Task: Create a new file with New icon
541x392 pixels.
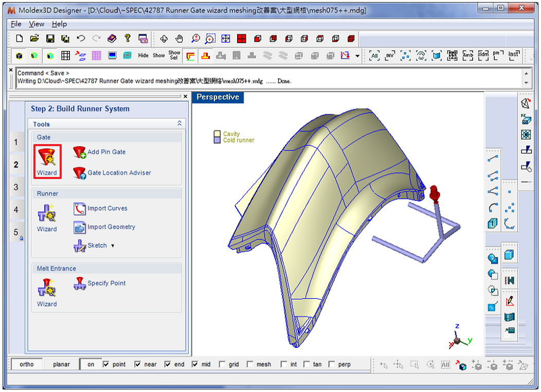Action: click(x=20, y=38)
